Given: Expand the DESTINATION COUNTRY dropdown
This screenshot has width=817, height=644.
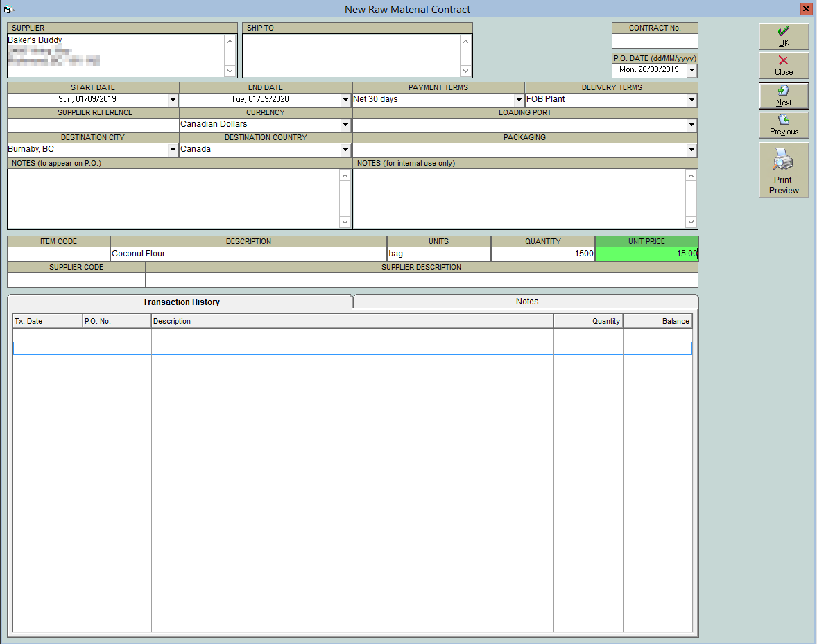Looking at the screenshot, I should 345,150.
